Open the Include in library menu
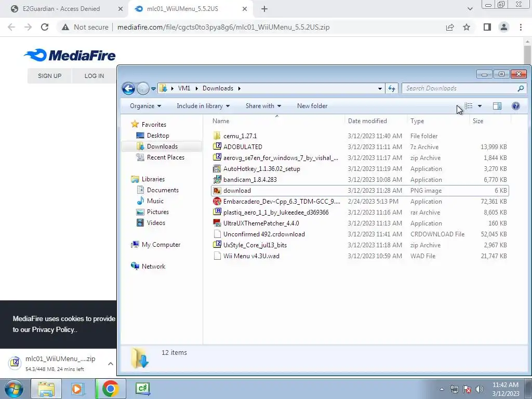Image resolution: width=532 pixels, height=399 pixels. pos(203,106)
